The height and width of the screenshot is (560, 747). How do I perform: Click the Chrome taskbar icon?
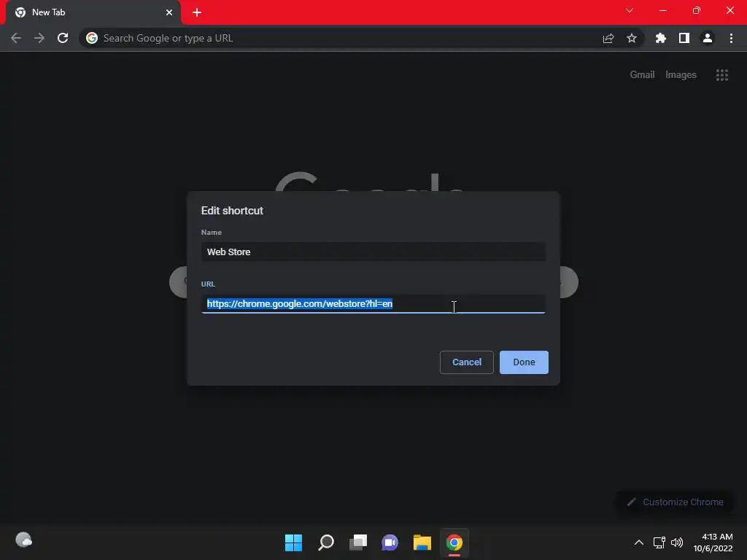[x=454, y=542]
